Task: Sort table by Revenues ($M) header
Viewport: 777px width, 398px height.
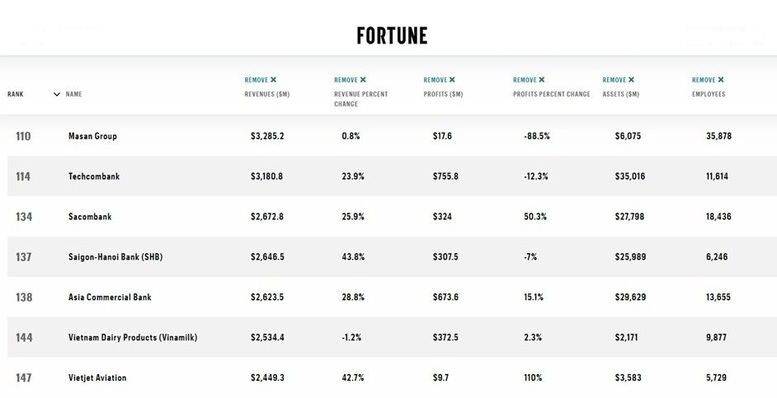Action: (267, 94)
